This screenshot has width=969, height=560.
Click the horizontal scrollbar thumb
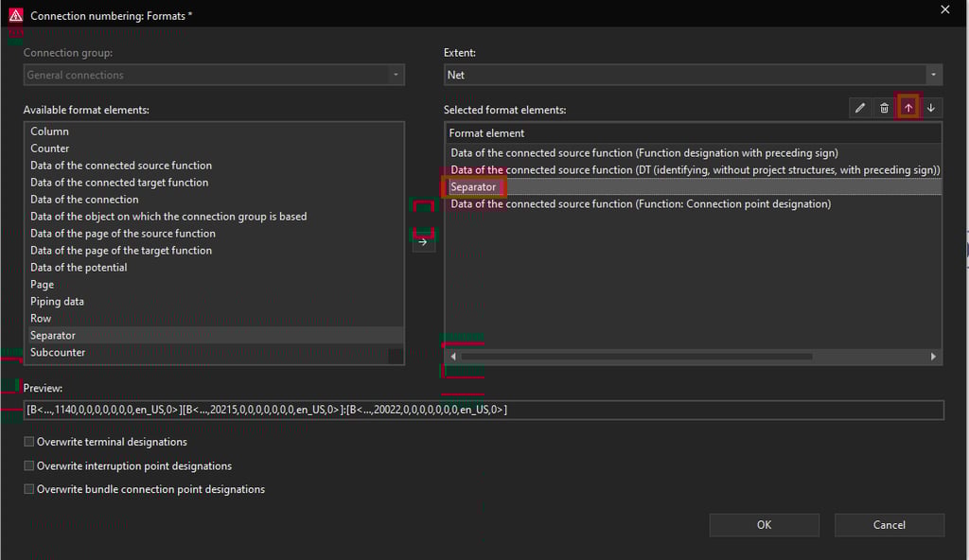[x=637, y=357]
